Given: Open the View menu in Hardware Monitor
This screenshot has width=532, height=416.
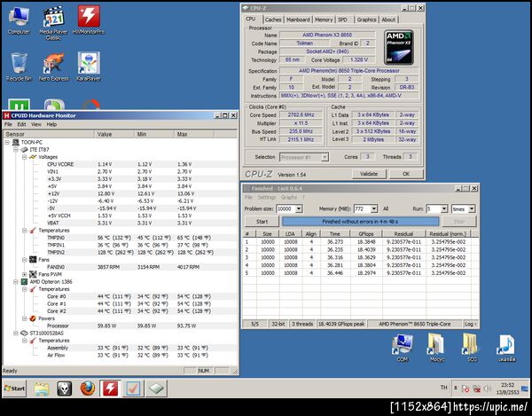Looking at the screenshot, I should (35, 124).
